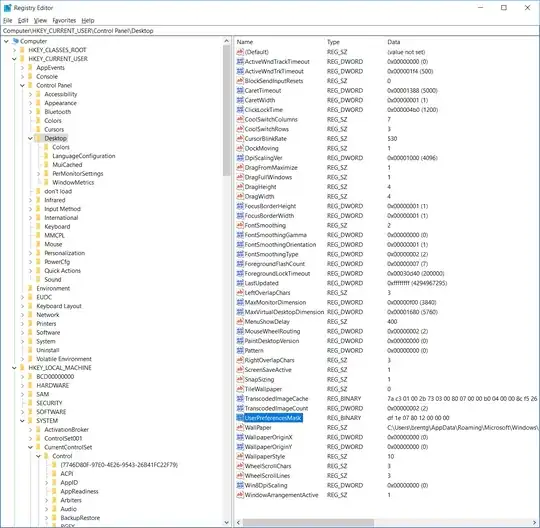The image size is (540, 528).
Task: Click the tree pane scroll down arrow
Action: 226,522
